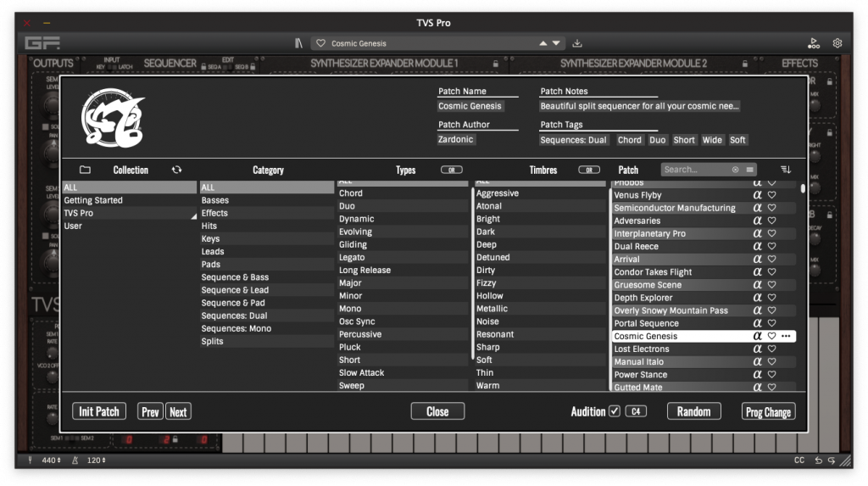This screenshot has height=486, width=868.
Task: Filter by Chord type
Action: [403, 193]
